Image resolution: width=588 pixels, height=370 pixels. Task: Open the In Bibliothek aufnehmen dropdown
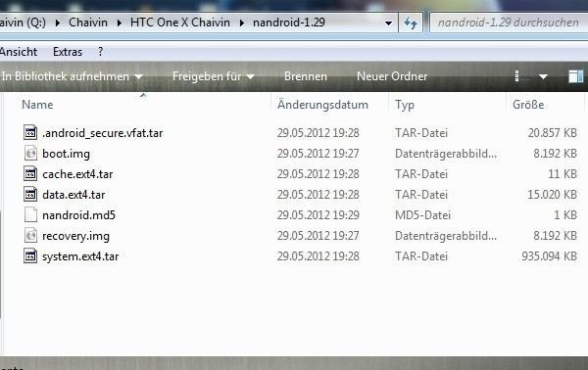click(x=72, y=76)
